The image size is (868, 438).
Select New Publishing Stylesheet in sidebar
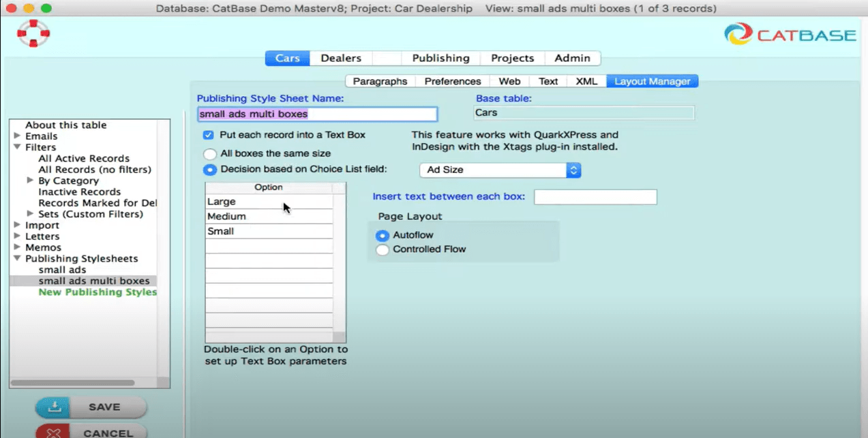[x=98, y=292]
